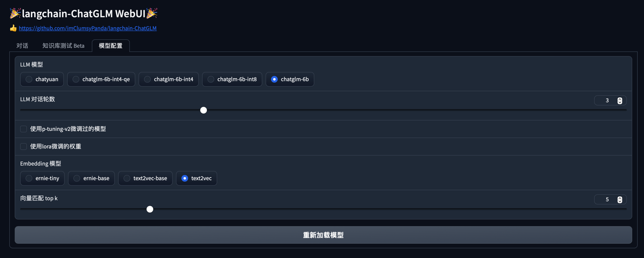Click the LLM 对话轮数 number stepper arrows

[x=620, y=100]
